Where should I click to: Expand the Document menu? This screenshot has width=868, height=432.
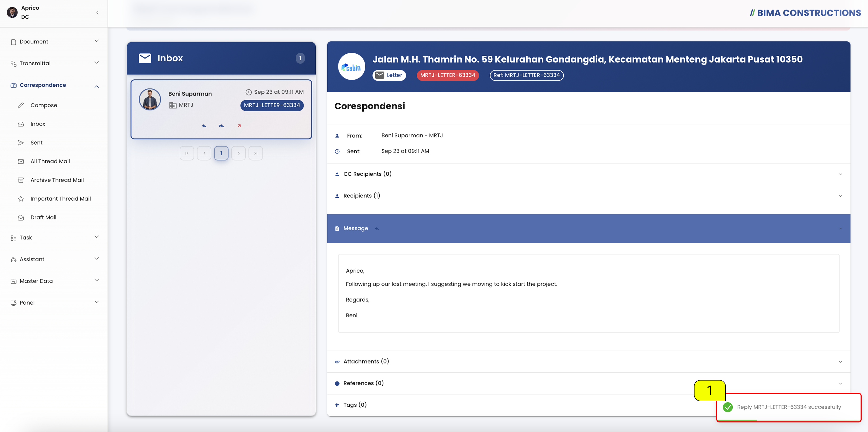coord(54,41)
